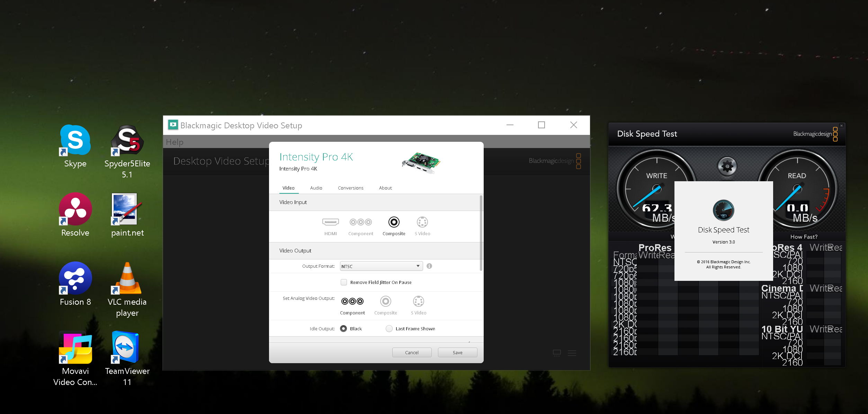The width and height of the screenshot is (868, 414).
Task: Select the TeamViewer 11 desktop icon
Action: click(x=127, y=359)
